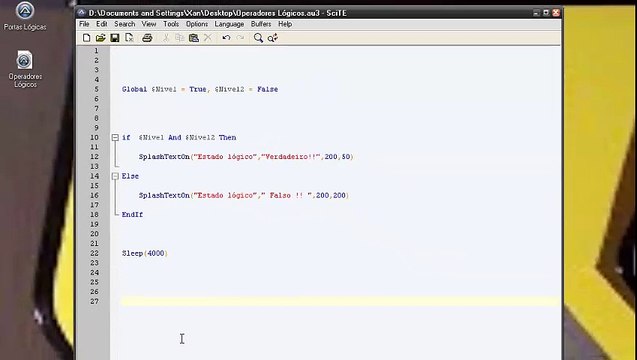The height and width of the screenshot is (360, 637).
Task: Create a new document with New toolbar icon
Action: 86,38
